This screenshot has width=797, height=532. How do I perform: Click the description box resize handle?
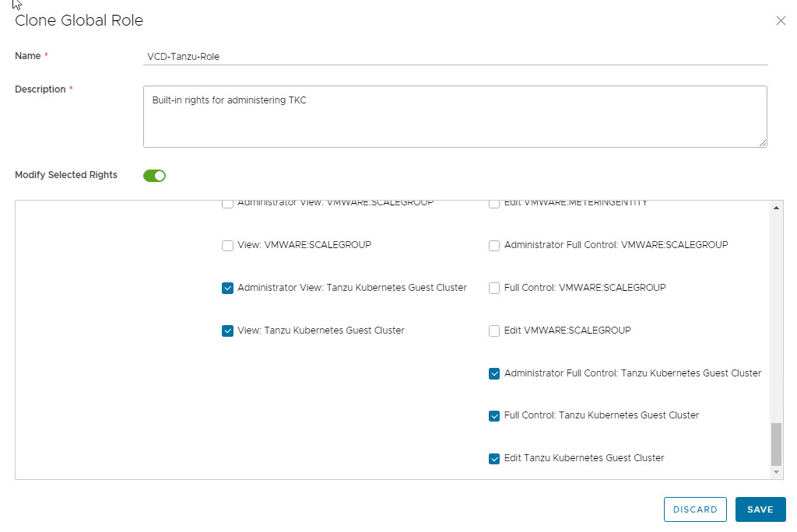coord(763,143)
